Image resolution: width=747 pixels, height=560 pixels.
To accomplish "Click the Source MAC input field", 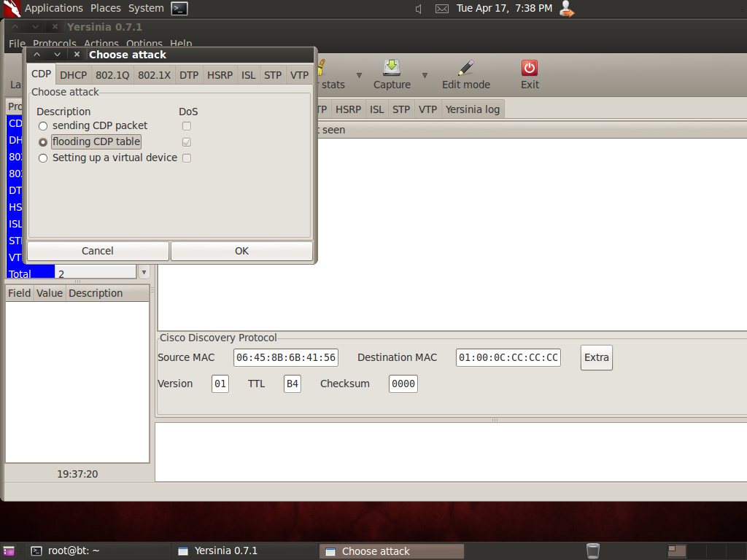I will click(x=286, y=357).
